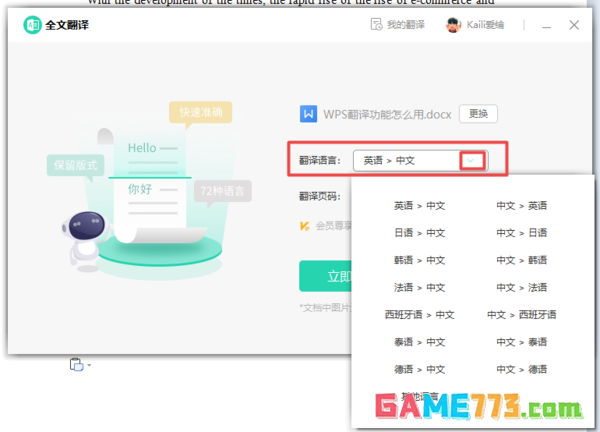Select 韩语 > 中文 option
The image size is (600, 432).
(420, 261)
